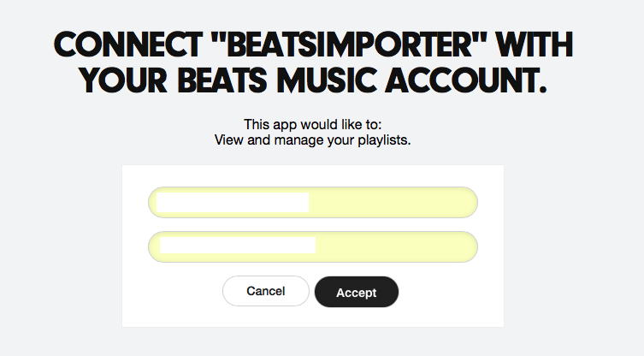Click the "This app would like to:" text
The height and width of the screenshot is (356, 644).
[312, 125]
